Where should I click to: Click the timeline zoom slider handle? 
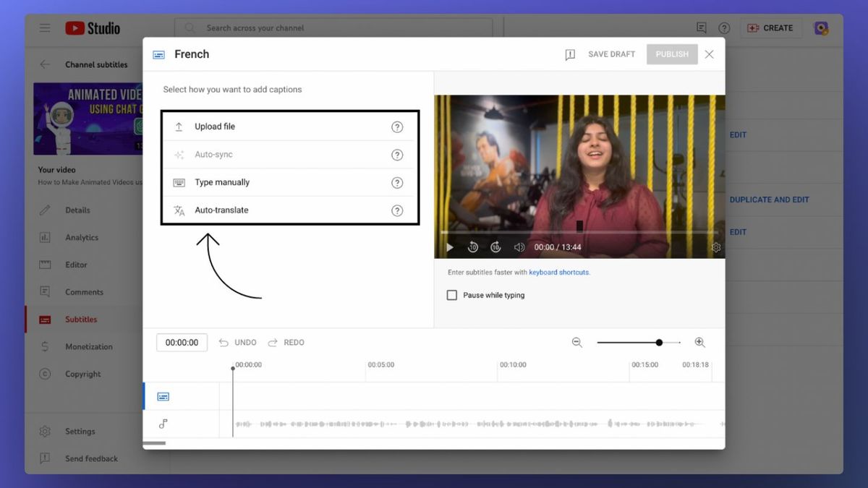(x=659, y=343)
